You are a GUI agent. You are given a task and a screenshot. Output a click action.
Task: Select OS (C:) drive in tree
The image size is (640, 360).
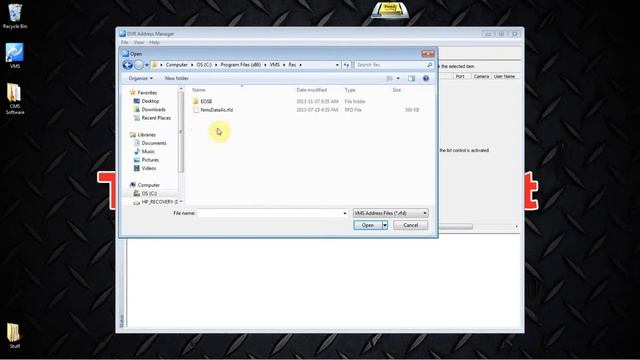tap(146, 193)
